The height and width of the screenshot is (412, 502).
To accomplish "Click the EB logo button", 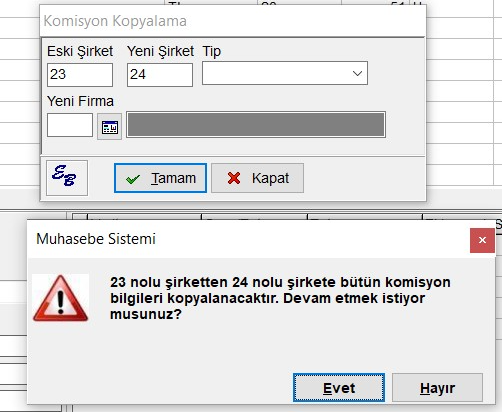I will (x=67, y=178).
